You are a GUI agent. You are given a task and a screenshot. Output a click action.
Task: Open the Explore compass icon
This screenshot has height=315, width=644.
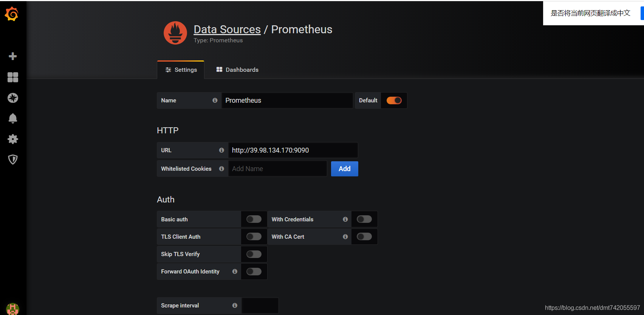13,98
